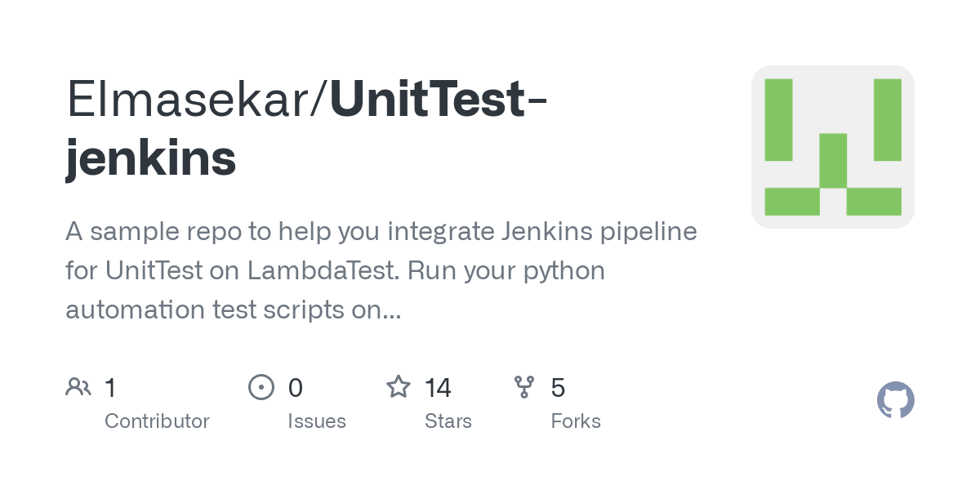This screenshot has height=490, width=980.
Task: Click the Stars label
Action: [448, 421]
